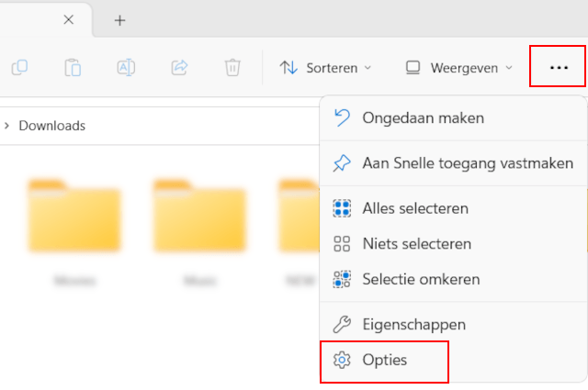
Task: Choose Niets selecteren in menu
Action: 416,244
